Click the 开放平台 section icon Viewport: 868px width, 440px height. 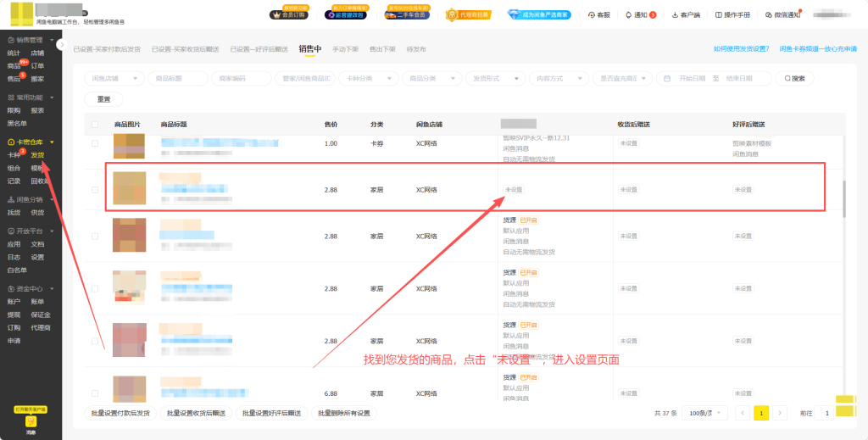pos(11,231)
